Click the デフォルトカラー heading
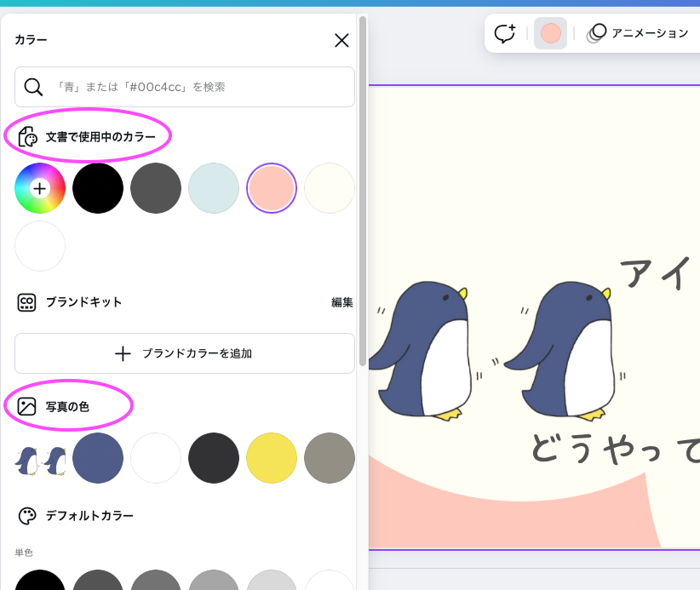Screen dimensions: 700x590 pos(89,516)
